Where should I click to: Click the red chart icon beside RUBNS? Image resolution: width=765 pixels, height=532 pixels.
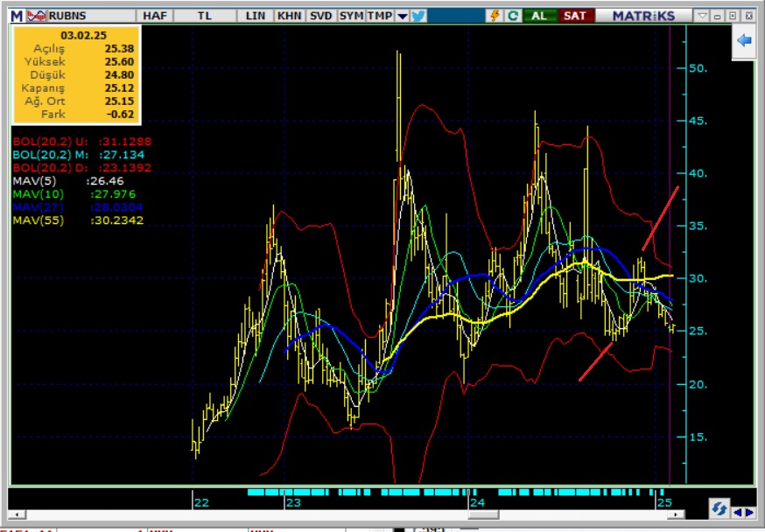(36, 16)
